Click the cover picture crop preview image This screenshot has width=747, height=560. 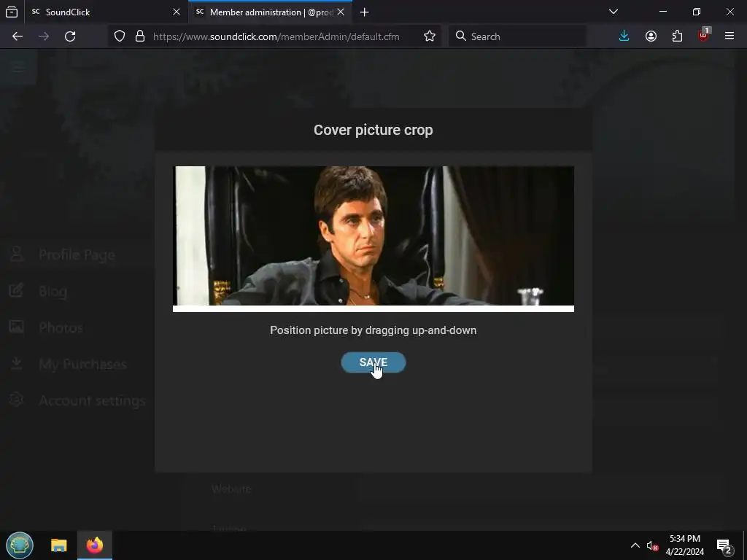pyautogui.click(x=373, y=238)
